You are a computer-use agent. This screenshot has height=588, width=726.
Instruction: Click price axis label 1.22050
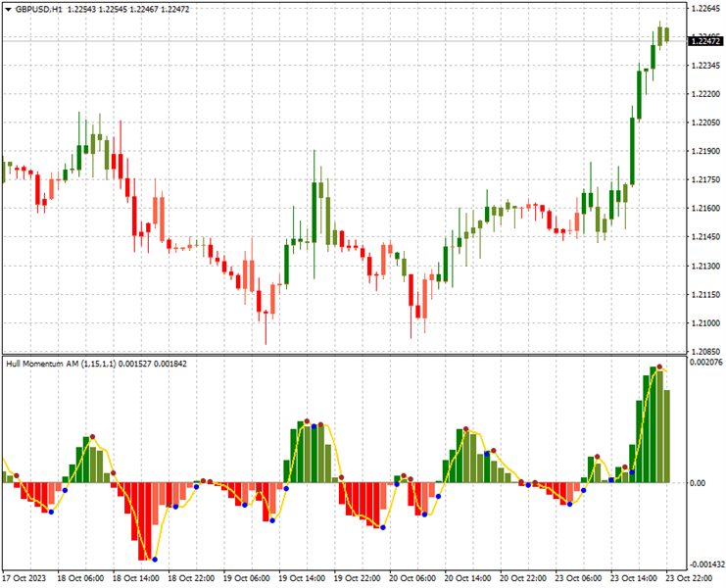point(705,122)
